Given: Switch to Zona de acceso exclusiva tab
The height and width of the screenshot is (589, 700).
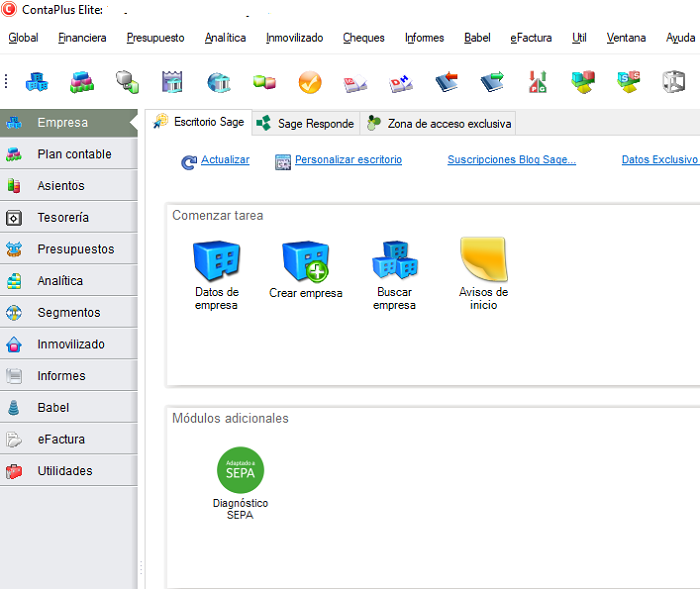Looking at the screenshot, I should tap(438, 123).
